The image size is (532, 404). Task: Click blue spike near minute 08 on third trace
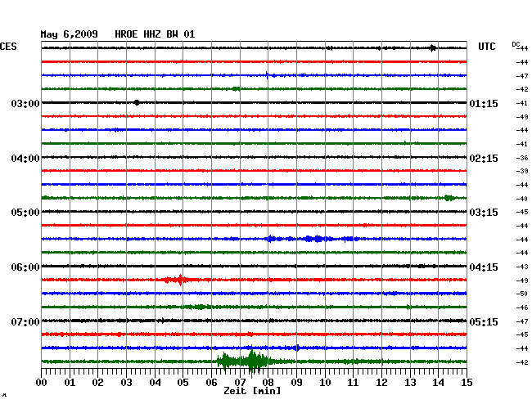267,75
